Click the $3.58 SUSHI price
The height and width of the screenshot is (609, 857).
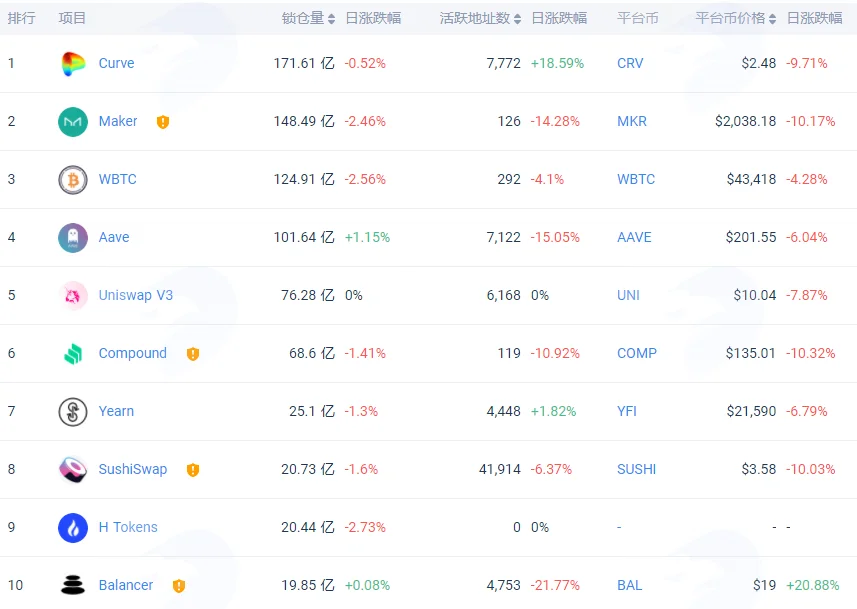(759, 469)
